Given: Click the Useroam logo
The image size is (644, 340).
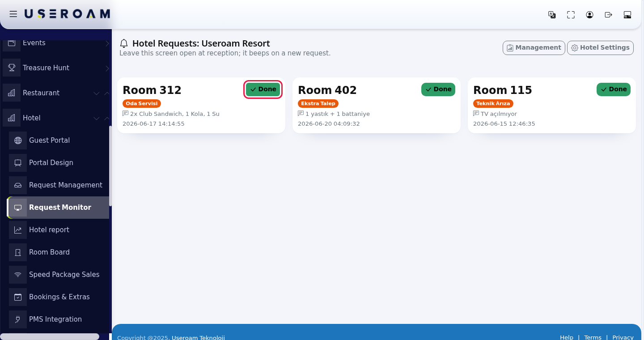Looking at the screenshot, I should (x=67, y=14).
